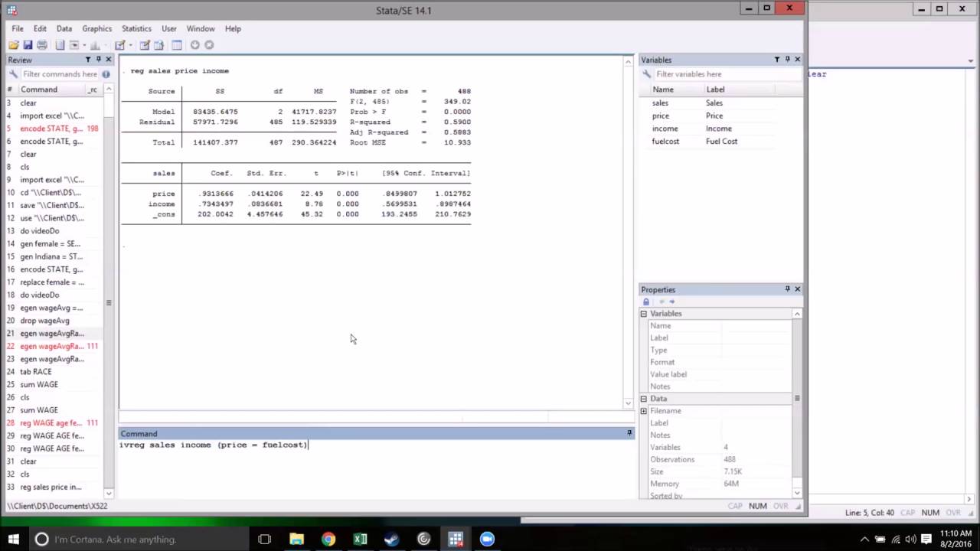Click the filter funnel icon in Review header
The image size is (980, 551).
[x=88, y=60]
